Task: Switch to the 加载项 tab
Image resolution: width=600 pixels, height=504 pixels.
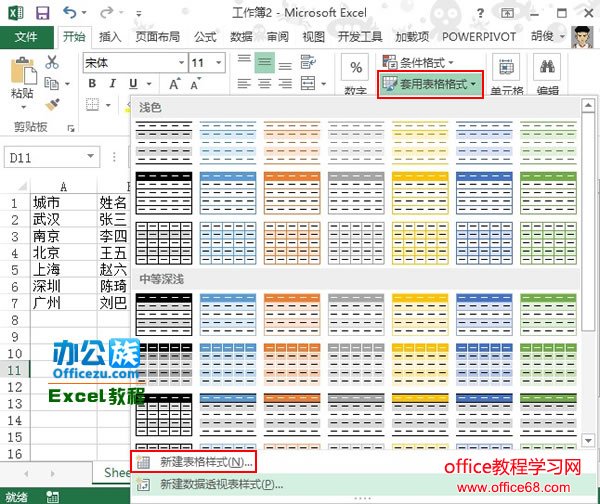Action: pyautogui.click(x=412, y=37)
